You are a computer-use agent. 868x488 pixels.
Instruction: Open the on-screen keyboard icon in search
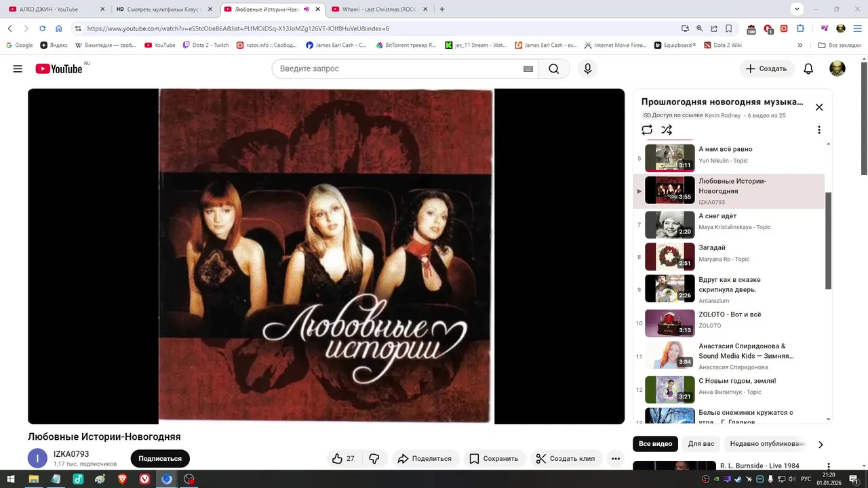[x=528, y=68]
